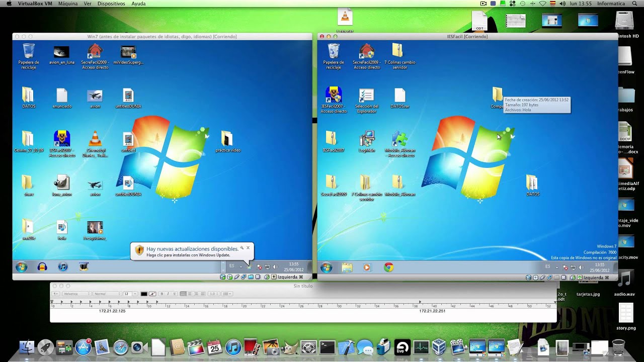
Task: Open the share folder on Win7 desktop
Action: pos(28,186)
